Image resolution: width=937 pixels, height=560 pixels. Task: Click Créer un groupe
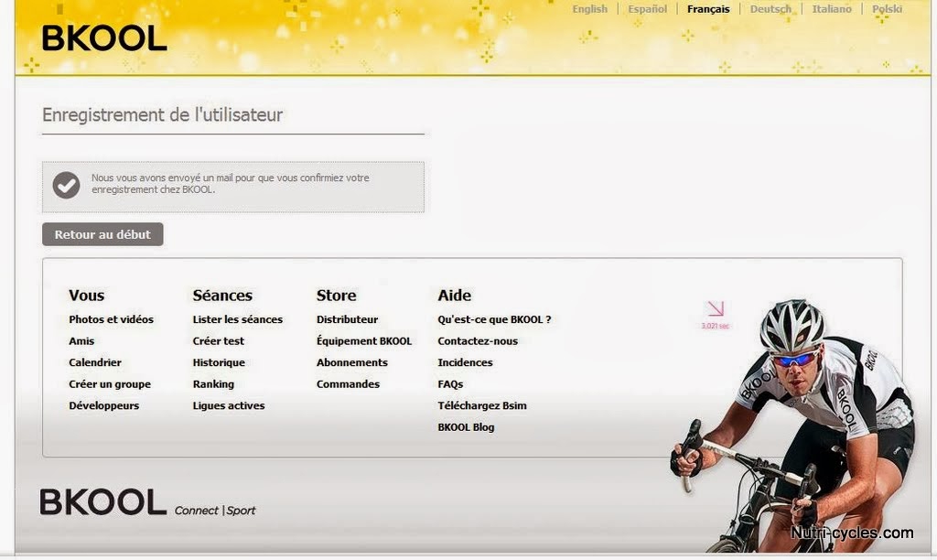click(110, 383)
